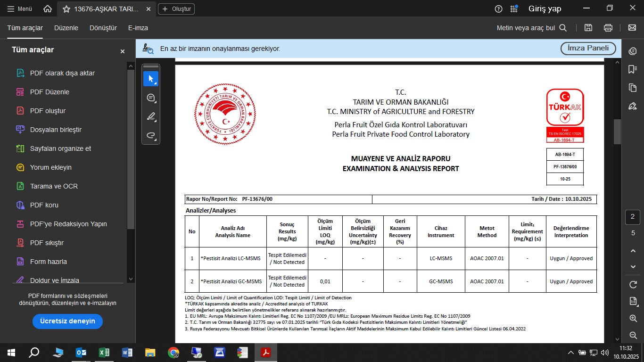Click the save document icon
Image resolution: width=644 pixels, height=362 pixels.
[x=588, y=28]
